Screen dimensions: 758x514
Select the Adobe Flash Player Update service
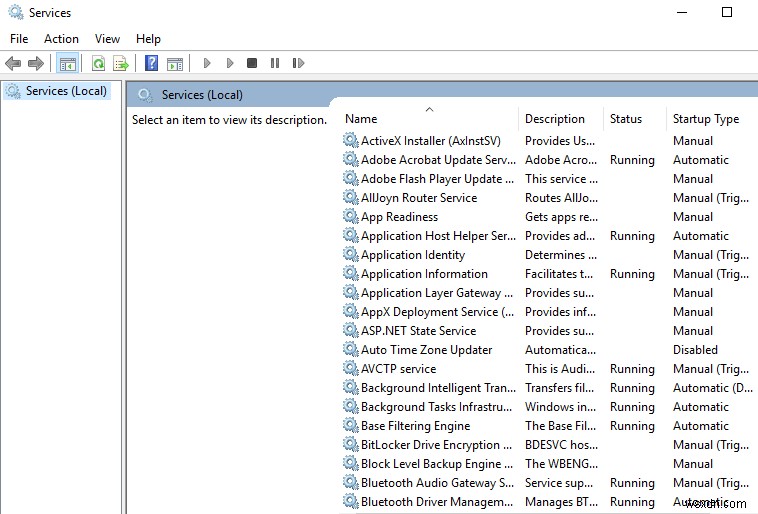point(549,179)
